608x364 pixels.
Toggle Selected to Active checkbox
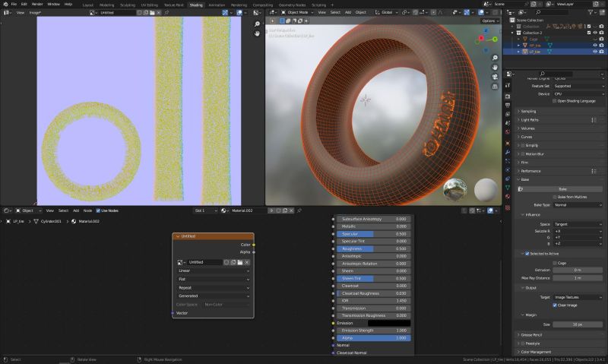pyautogui.click(x=527, y=254)
